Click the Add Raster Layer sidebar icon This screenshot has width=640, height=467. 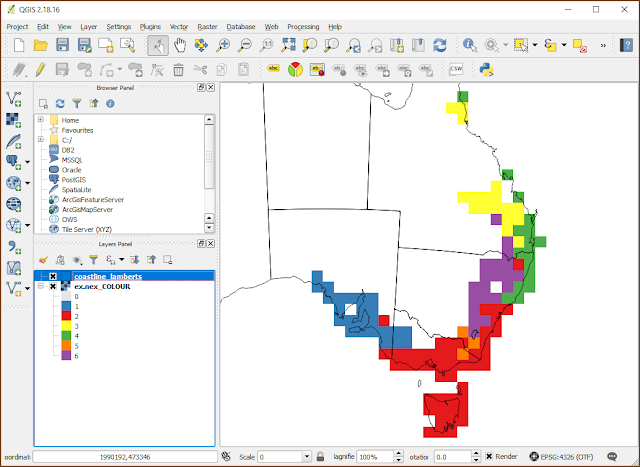tap(13, 120)
